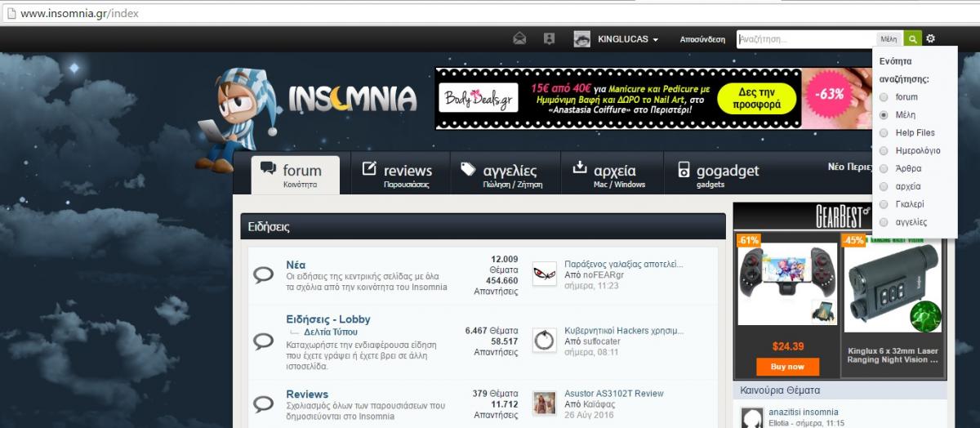980x428 pixels.
Task: Click the Αποσύνδεση logout link
Action: 702,39
